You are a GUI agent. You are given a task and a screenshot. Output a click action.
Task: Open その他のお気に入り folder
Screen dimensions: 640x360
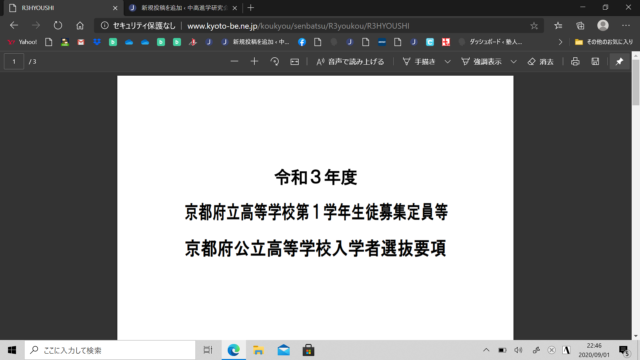pos(604,42)
